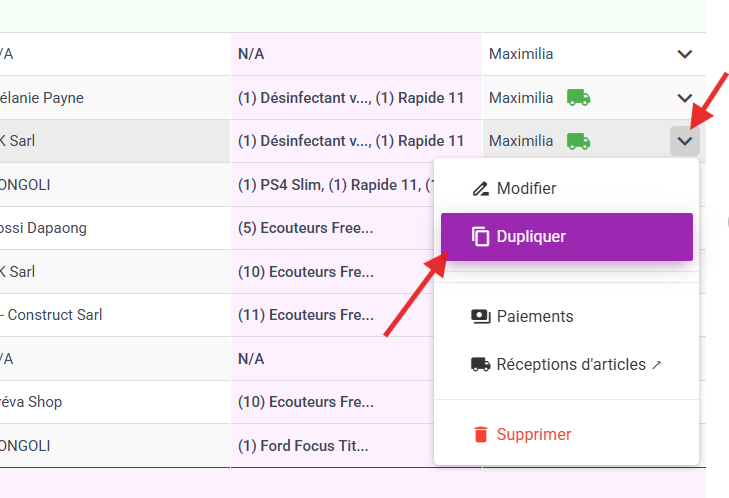Click the copy icon in Dupliquer
The image size is (729, 498).
click(481, 236)
